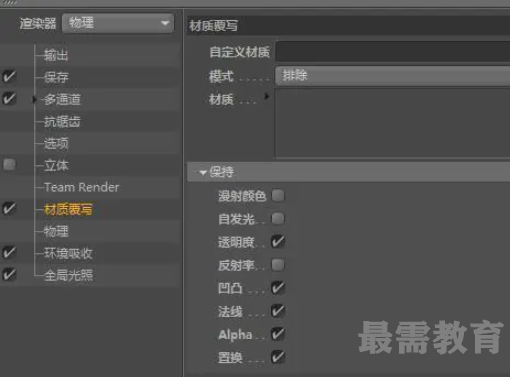Select 全局光照 in the settings list
The height and width of the screenshot is (377, 510).
[x=68, y=276]
